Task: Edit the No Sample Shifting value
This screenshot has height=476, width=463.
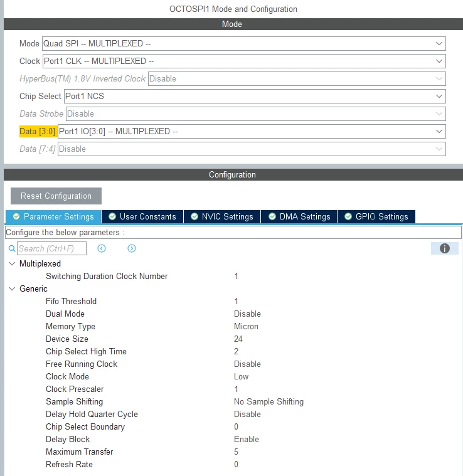Action: [x=269, y=402]
